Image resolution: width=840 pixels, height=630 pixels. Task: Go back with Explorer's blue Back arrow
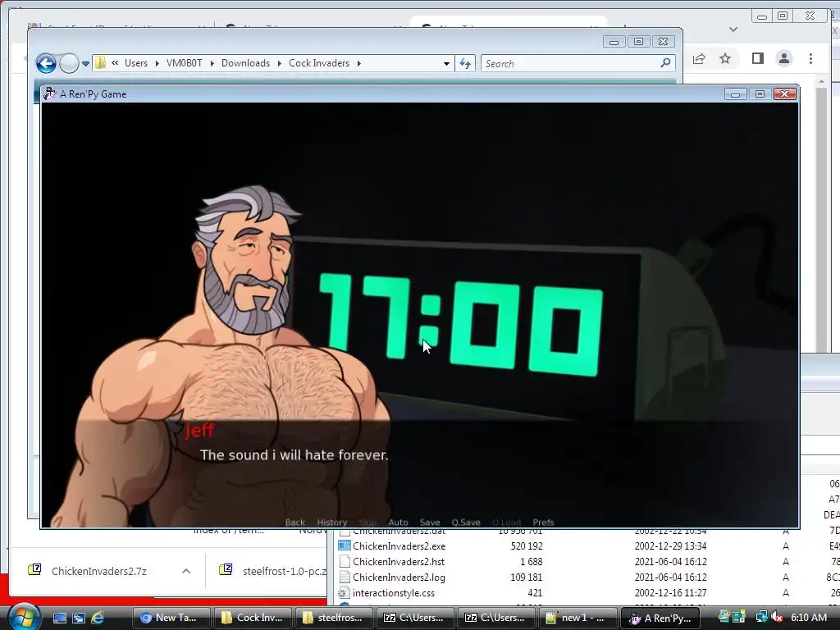pos(46,63)
